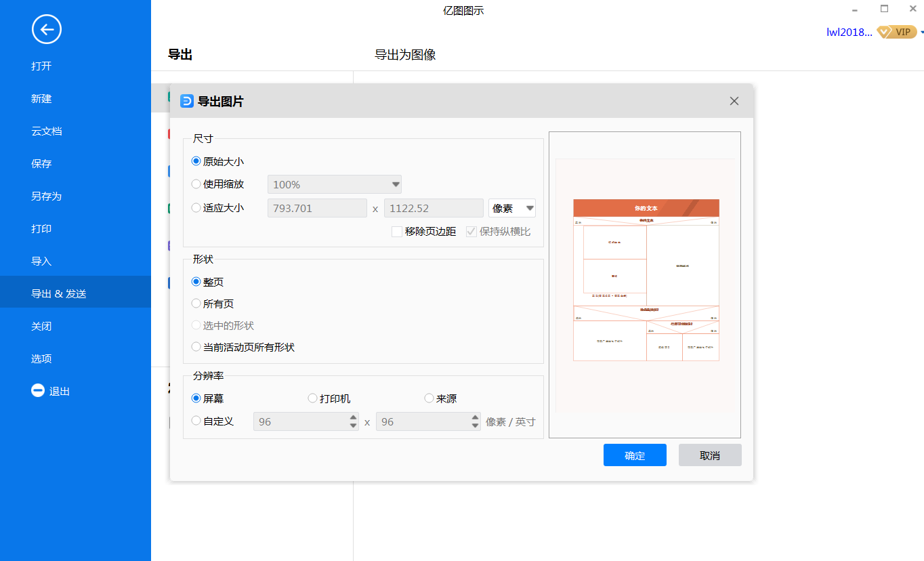Increase the first custom resolution value
This screenshot has width=924, height=561.
click(x=353, y=417)
